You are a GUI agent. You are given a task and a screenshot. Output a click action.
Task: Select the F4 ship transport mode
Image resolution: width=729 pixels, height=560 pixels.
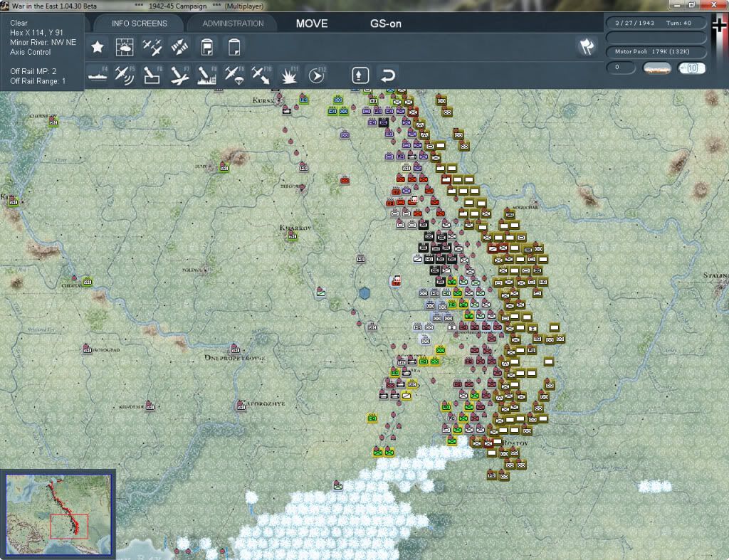click(98, 75)
